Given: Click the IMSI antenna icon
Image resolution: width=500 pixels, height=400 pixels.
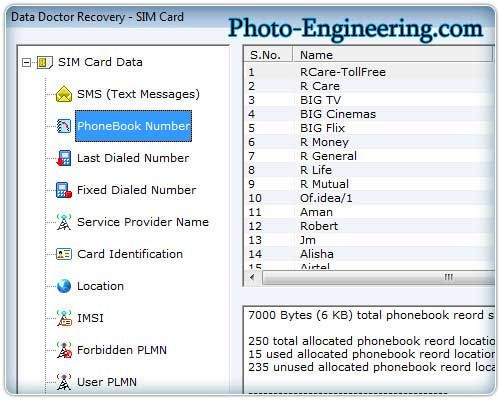Looking at the screenshot, I should pos(64,318).
